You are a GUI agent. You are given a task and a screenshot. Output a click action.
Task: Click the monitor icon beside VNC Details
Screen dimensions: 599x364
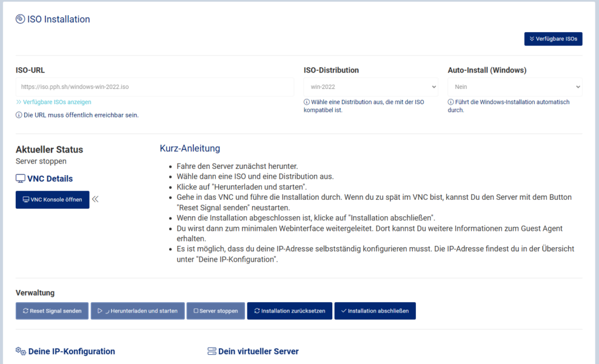pyautogui.click(x=20, y=179)
